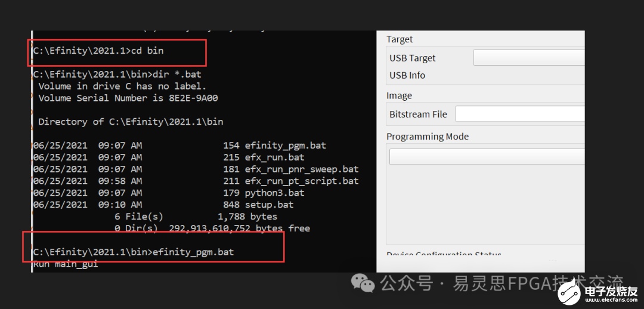The width and height of the screenshot is (644, 309).
Task: Click python3.bat in the file listing
Action: [x=274, y=193]
